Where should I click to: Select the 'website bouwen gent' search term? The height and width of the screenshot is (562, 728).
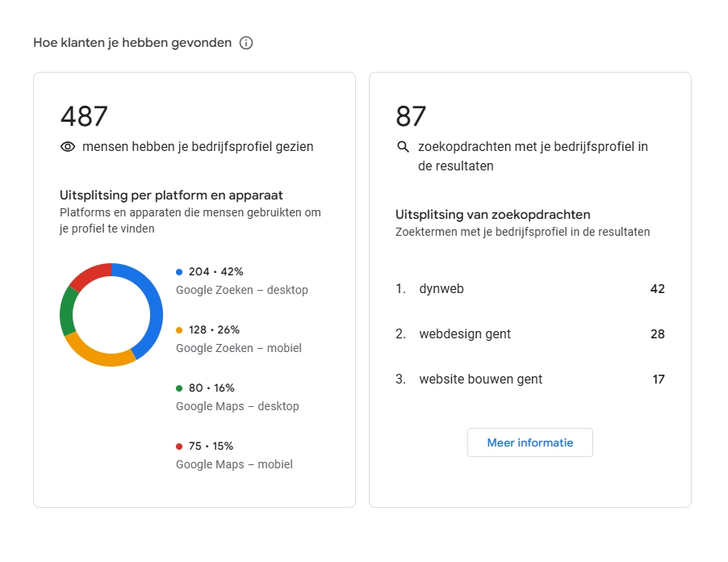(x=480, y=379)
